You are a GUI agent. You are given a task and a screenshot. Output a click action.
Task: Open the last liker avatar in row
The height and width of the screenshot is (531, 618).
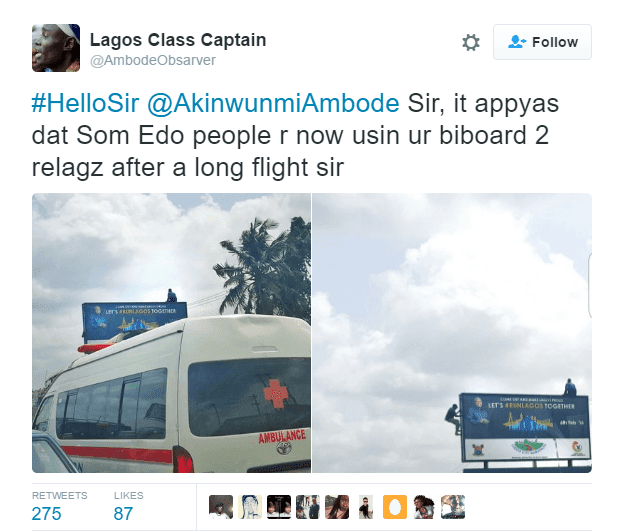tap(453, 507)
